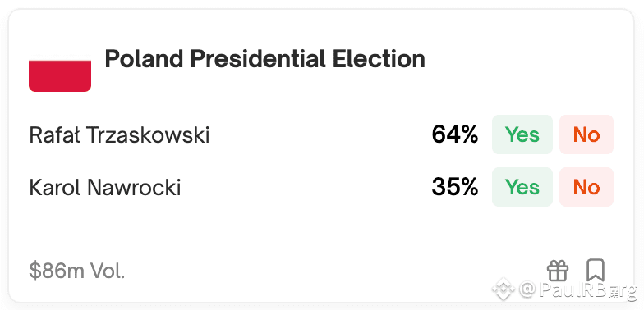Click the 35% probability for Nawrocki
Screen dimensions: 644x310
tap(455, 187)
